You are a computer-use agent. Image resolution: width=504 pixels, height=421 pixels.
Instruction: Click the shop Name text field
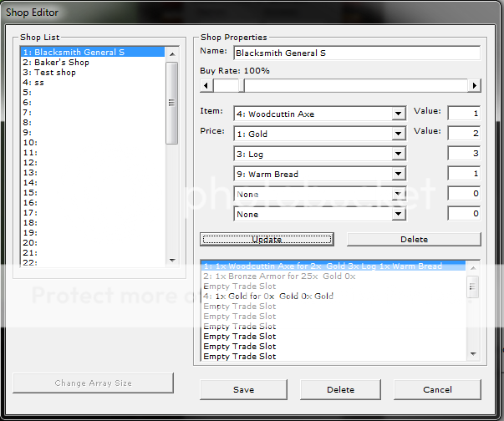pos(356,53)
